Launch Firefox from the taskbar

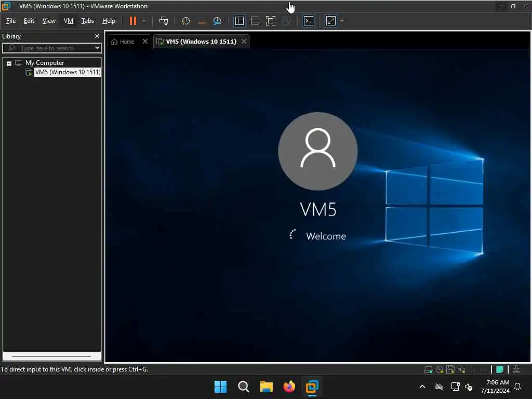(x=289, y=387)
